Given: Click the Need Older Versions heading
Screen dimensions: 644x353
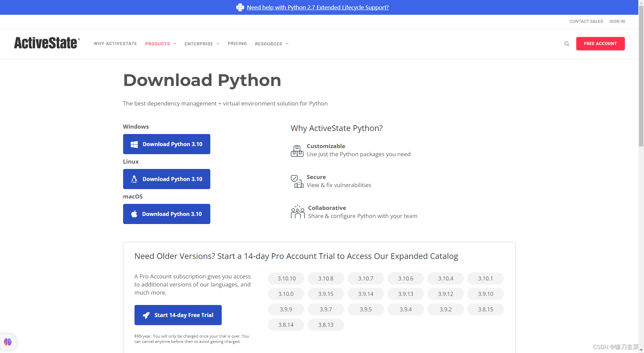Looking at the screenshot, I should tap(296, 256).
